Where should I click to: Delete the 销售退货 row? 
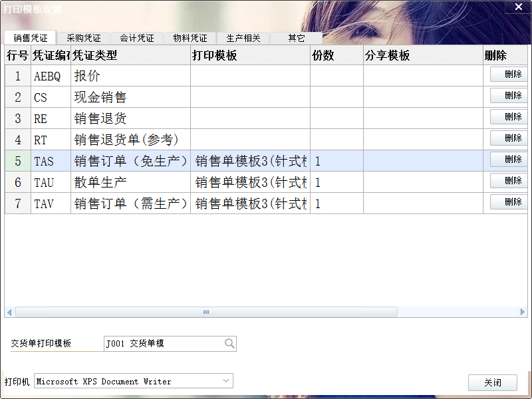click(509, 117)
